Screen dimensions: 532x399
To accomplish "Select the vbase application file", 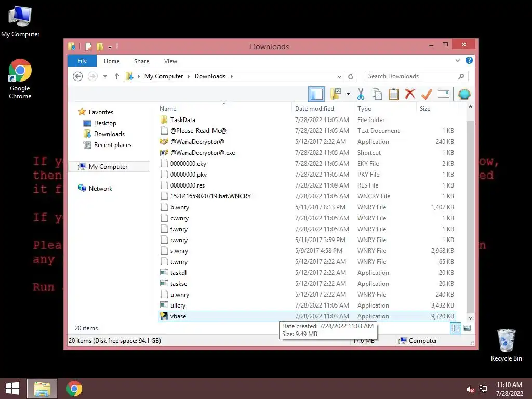I will point(307,316).
